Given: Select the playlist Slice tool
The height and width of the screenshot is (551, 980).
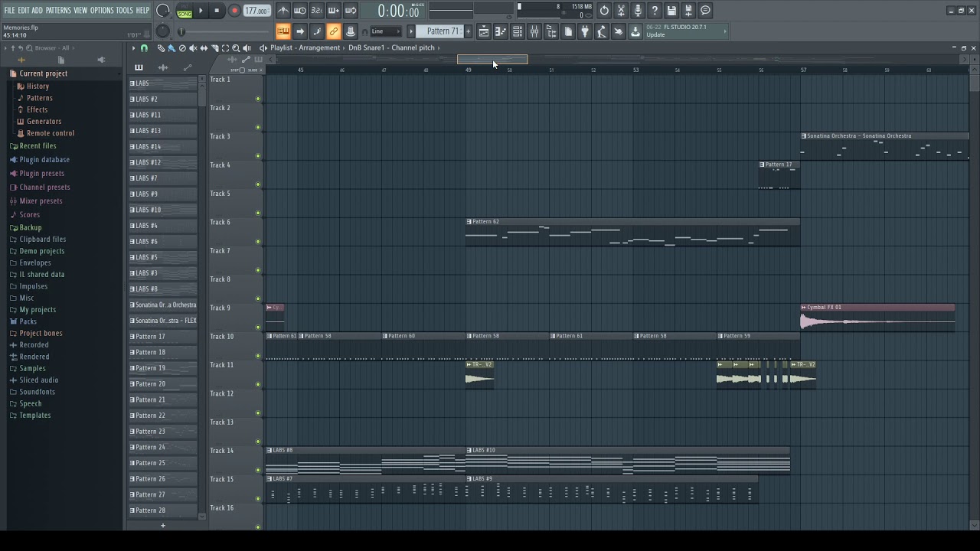Looking at the screenshot, I should [214, 48].
